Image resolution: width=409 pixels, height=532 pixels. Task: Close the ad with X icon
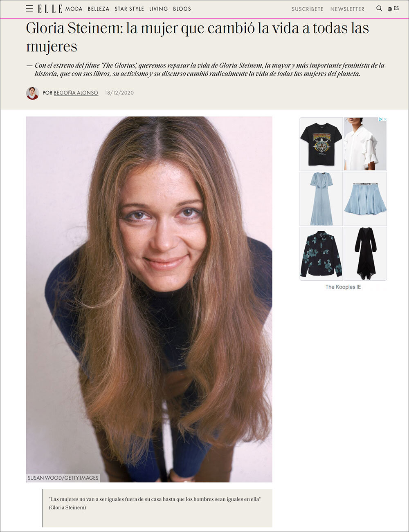(x=385, y=119)
